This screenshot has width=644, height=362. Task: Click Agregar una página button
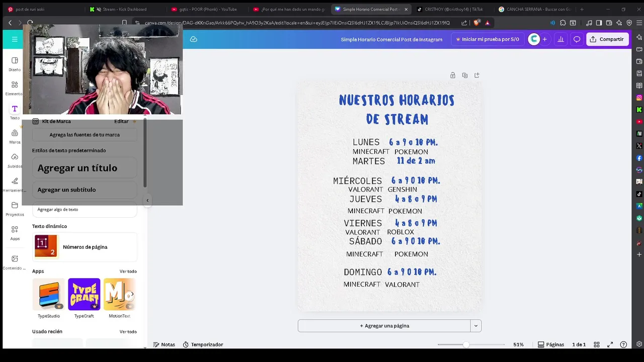(x=384, y=326)
